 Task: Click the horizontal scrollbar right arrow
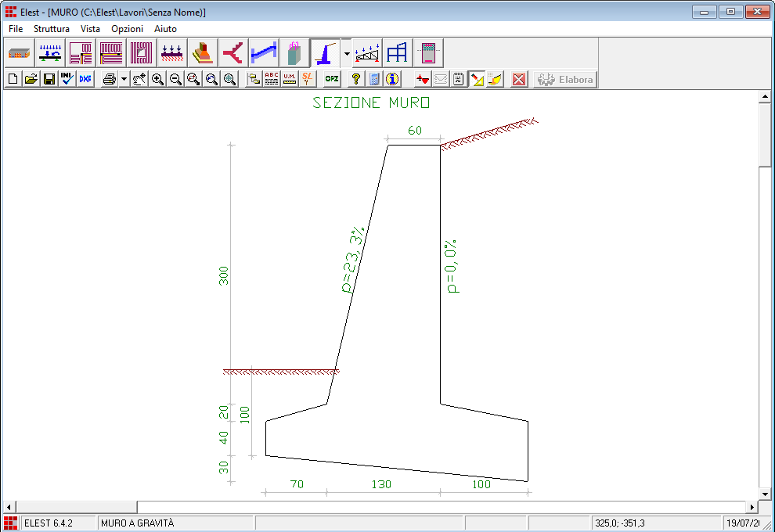click(x=752, y=507)
